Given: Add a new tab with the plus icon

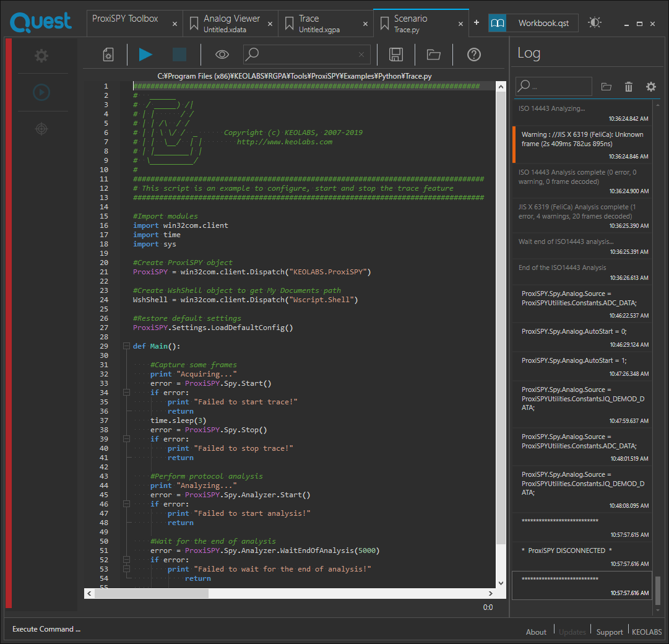Looking at the screenshot, I should [x=477, y=22].
